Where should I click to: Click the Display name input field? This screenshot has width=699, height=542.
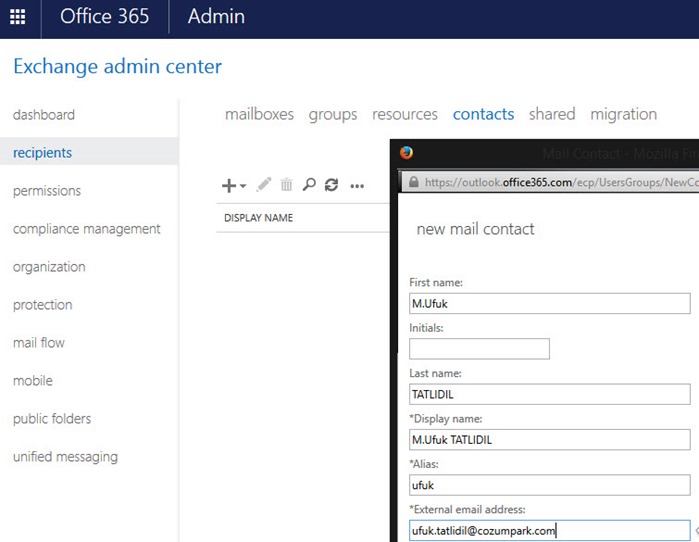tap(550, 440)
